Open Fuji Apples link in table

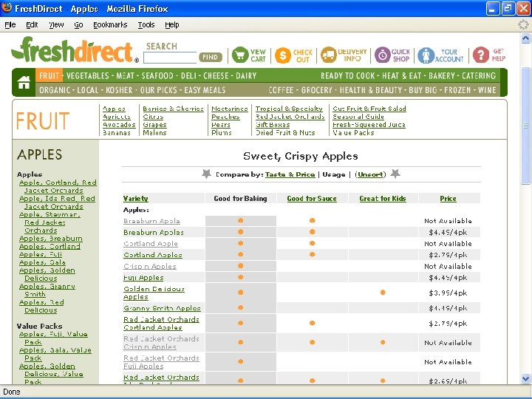pyautogui.click(x=143, y=278)
